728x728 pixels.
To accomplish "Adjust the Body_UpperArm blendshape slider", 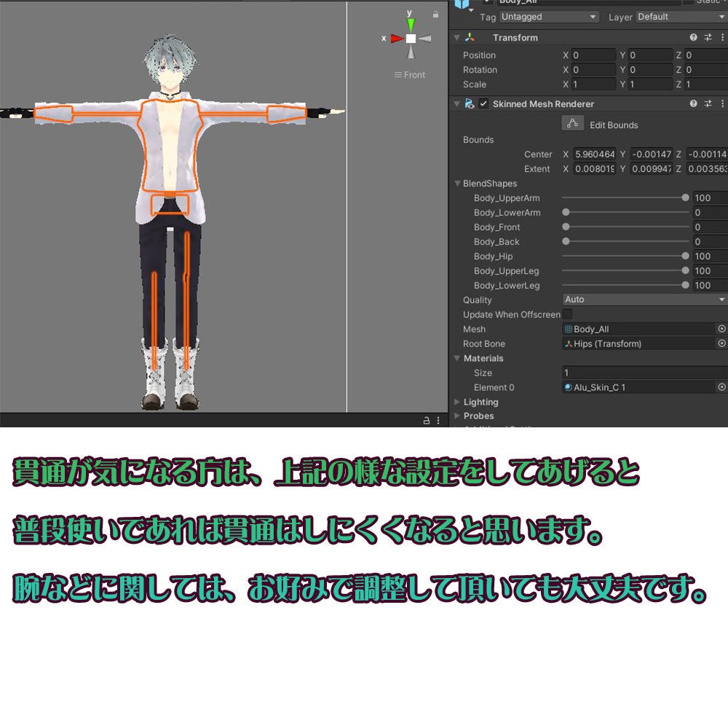I will pyautogui.click(x=625, y=198).
